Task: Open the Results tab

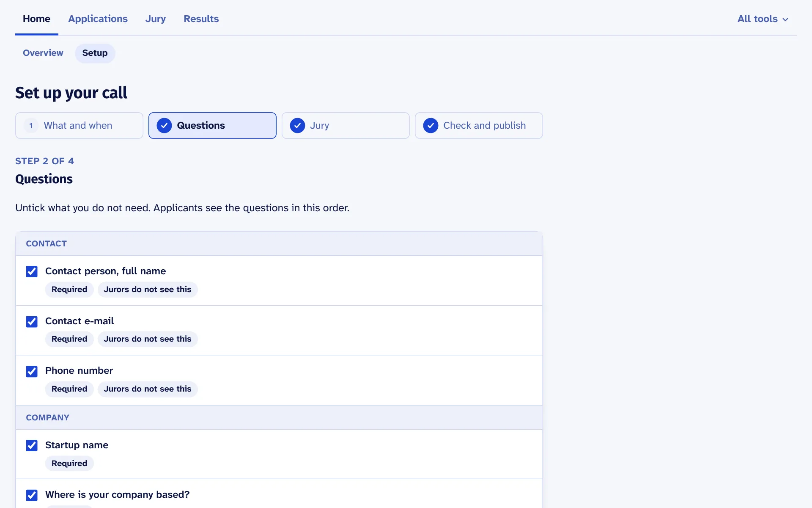Action: (201, 19)
